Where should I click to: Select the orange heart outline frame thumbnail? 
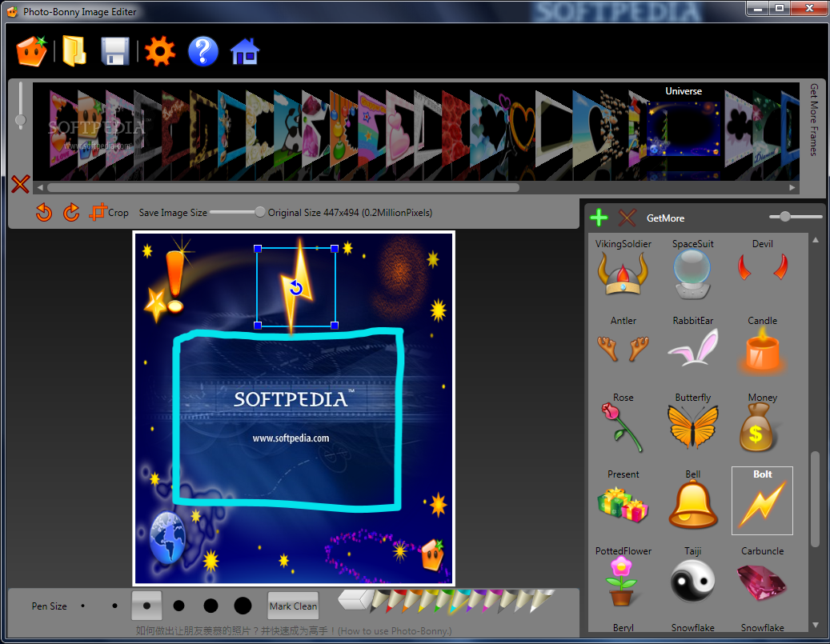point(523,127)
